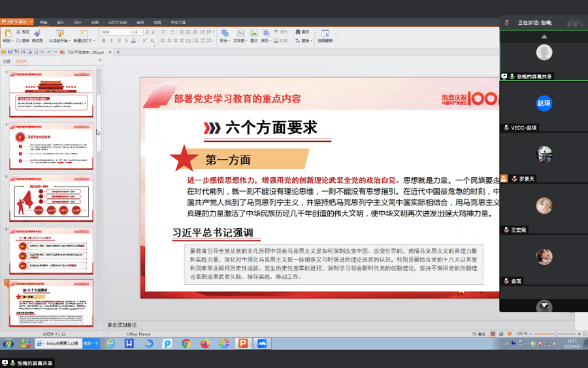Expand the font size dropdown
This screenshot has height=368, width=588.
(x=138, y=32)
